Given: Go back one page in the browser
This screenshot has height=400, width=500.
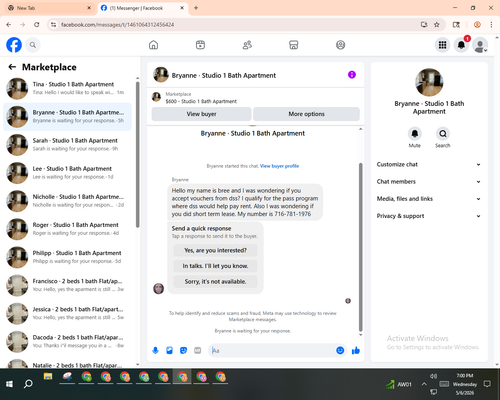Looking at the screenshot, I should [9, 25].
